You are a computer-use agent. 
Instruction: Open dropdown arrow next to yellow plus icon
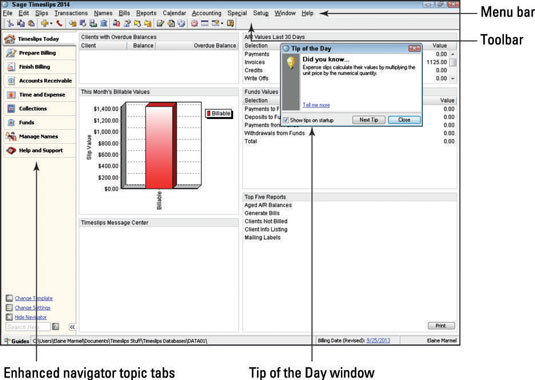pos(51,24)
